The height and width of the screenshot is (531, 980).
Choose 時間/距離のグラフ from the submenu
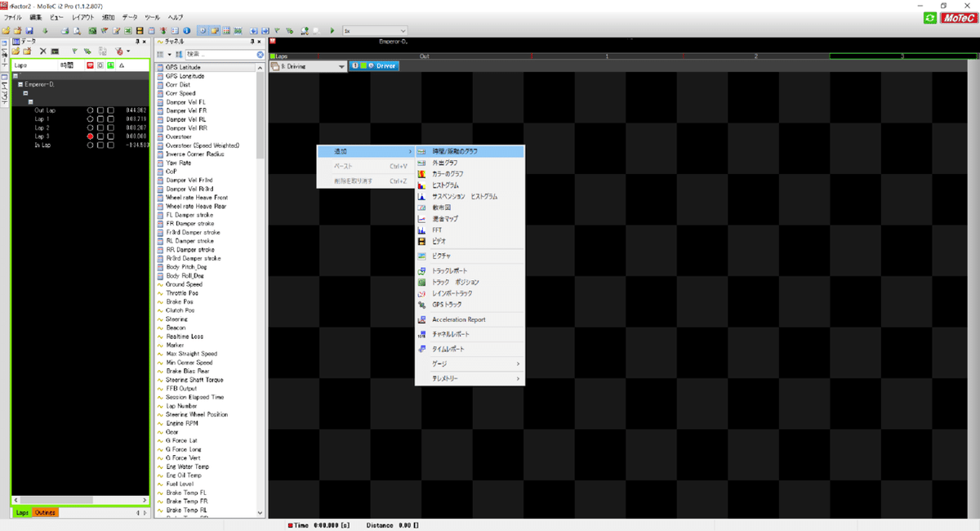pyautogui.click(x=470, y=151)
